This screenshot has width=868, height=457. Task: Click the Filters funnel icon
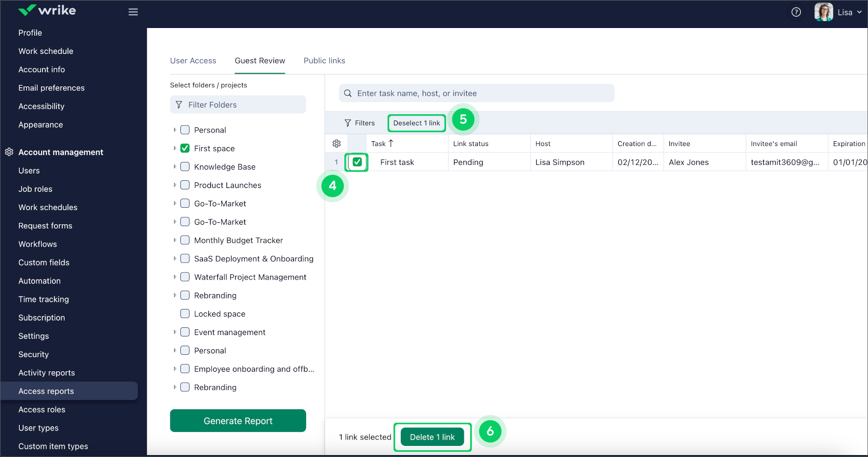pyautogui.click(x=348, y=123)
